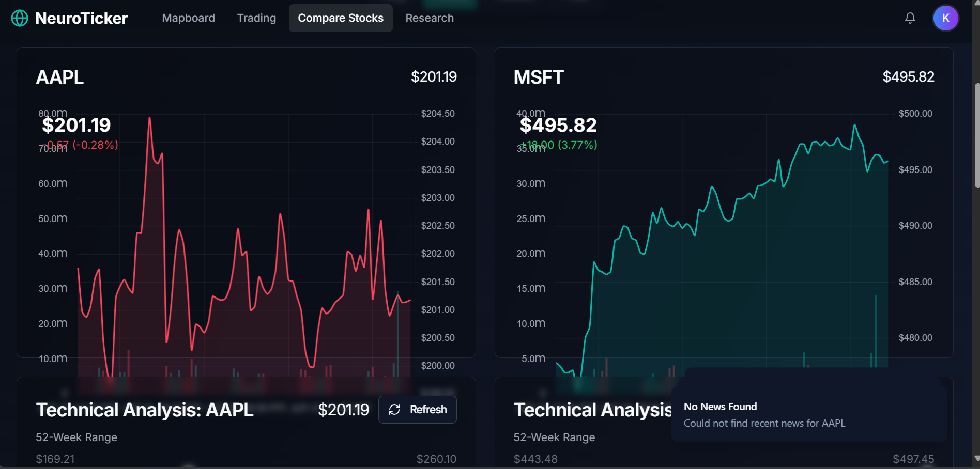Image resolution: width=980 pixels, height=469 pixels.
Task: Select the Compare Stocks tab
Action: (x=341, y=18)
